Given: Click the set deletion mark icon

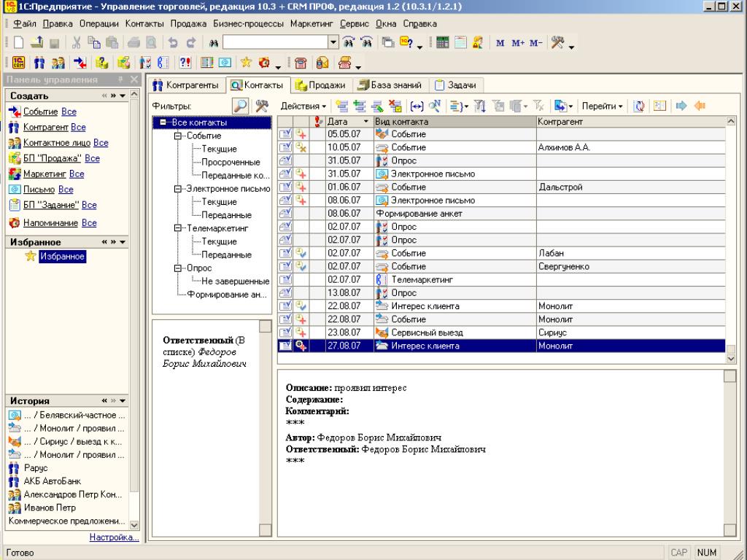Looking at the screenshot, I should pos(395,106).
